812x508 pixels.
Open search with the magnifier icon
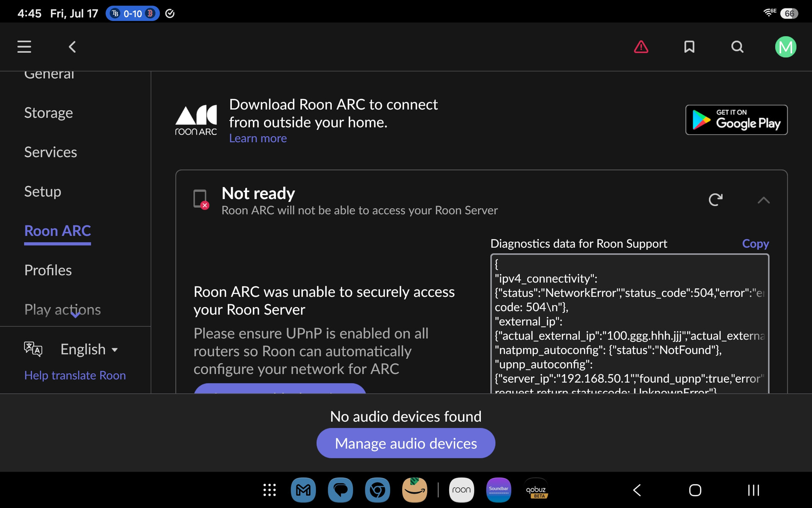click(737, 47)
